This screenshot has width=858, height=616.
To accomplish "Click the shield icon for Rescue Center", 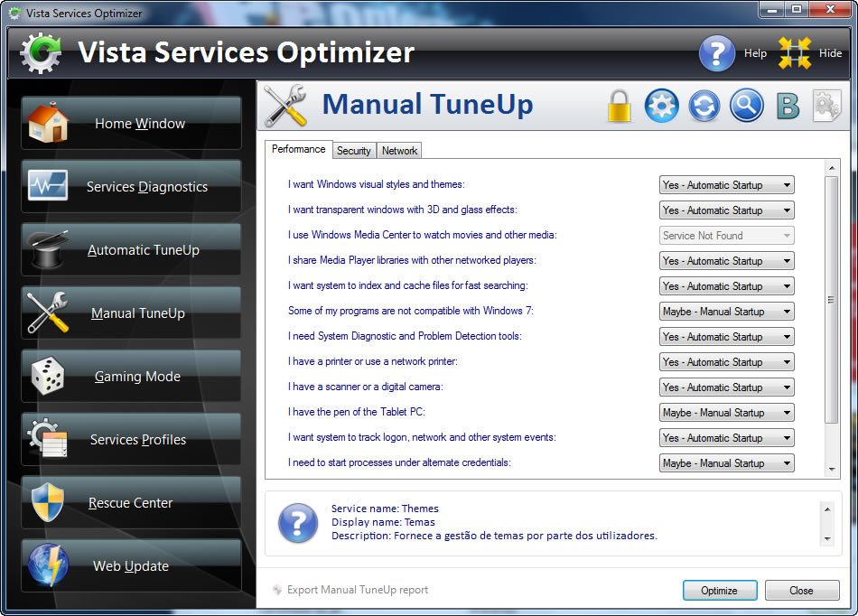I will pos(48,501).
